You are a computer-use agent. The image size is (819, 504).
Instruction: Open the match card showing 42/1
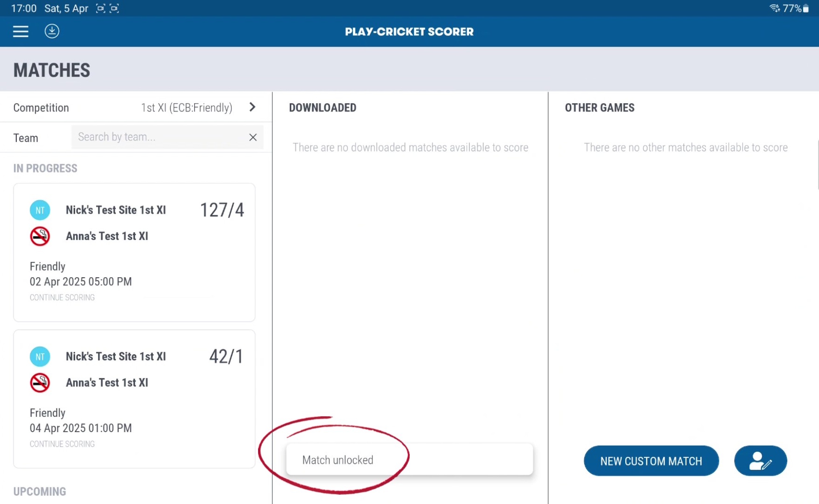(134, 399)
